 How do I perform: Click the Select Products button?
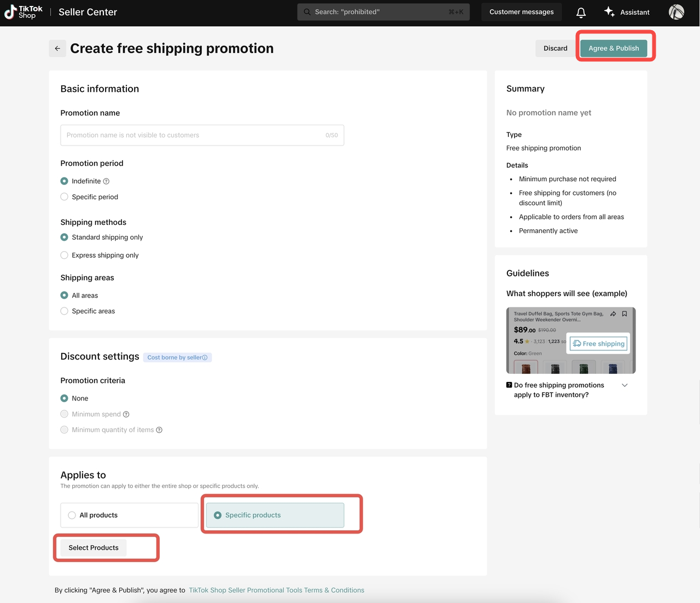tap(94, 548)
